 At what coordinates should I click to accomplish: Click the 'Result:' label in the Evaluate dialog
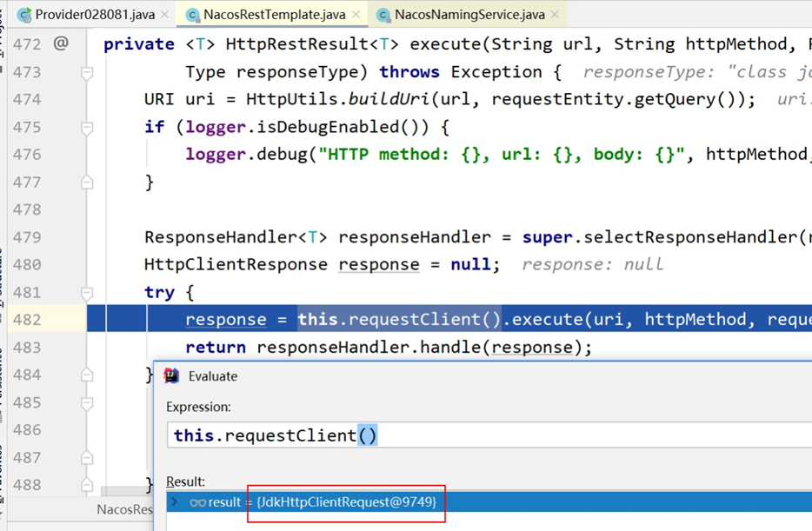click(185, 481)
